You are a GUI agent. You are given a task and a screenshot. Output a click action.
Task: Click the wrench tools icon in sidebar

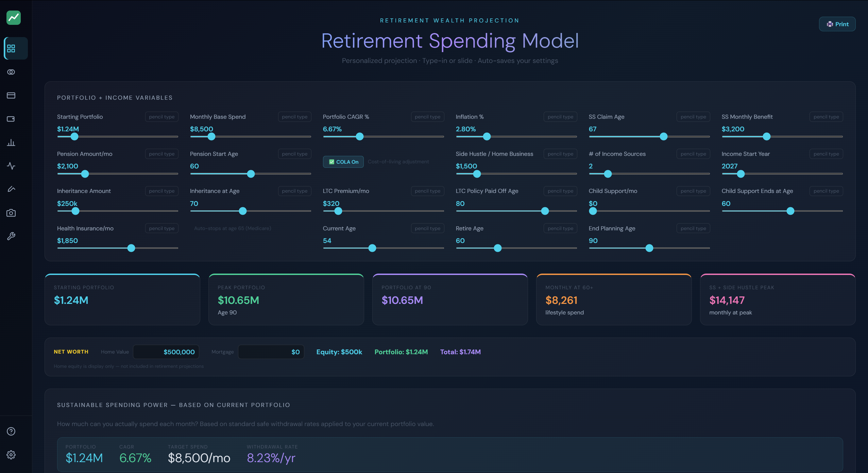coord(11,236)
